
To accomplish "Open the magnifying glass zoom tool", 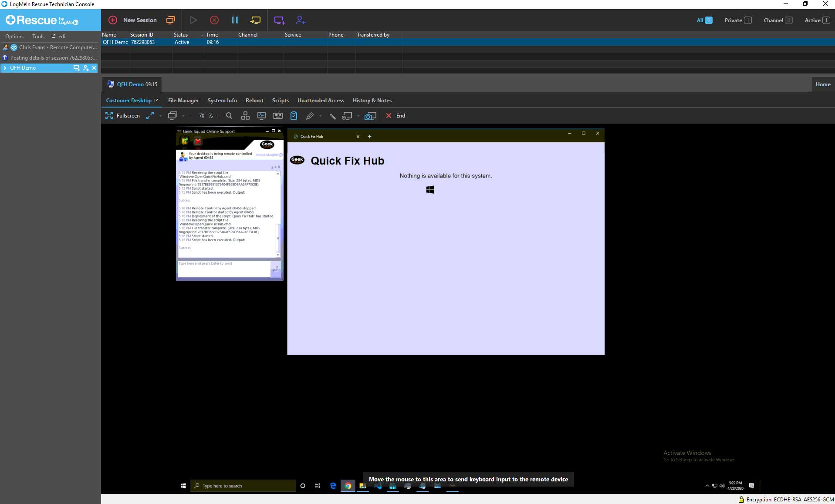I will point(229,116).
